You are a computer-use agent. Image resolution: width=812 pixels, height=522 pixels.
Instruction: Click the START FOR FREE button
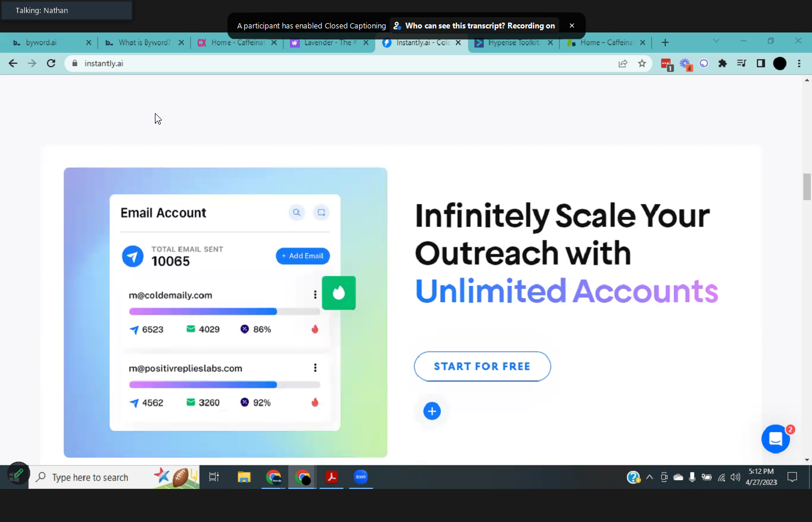point(482,367)
